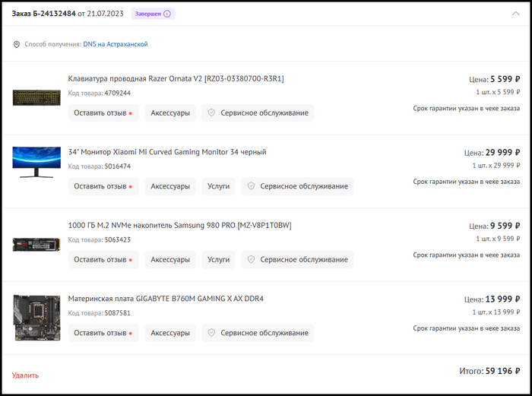Open the Xiaomi curved monitor thumbnail
532x396 pixels.
pos(36,162)
